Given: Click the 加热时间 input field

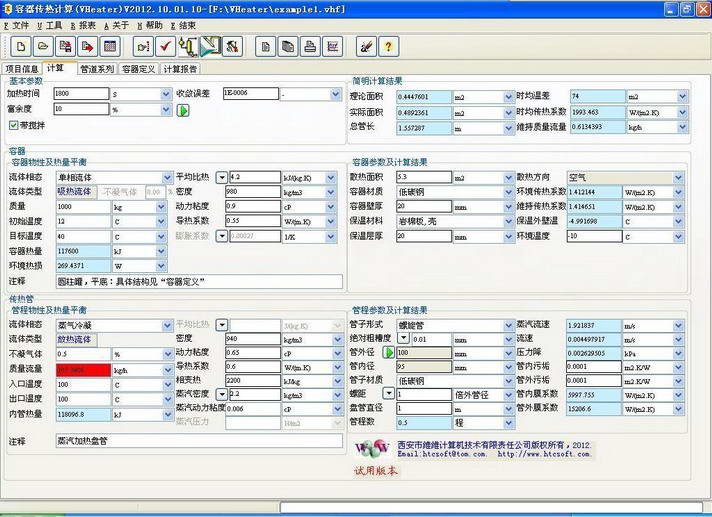Looking at the screenshot, I should pyautogui.click(x=79, y=94).
